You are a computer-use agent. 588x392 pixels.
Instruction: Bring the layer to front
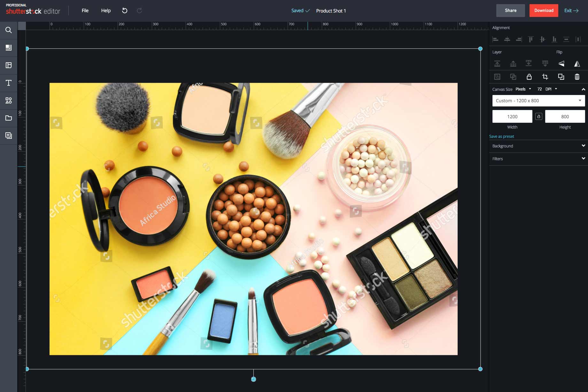click(x=497, y=64)
